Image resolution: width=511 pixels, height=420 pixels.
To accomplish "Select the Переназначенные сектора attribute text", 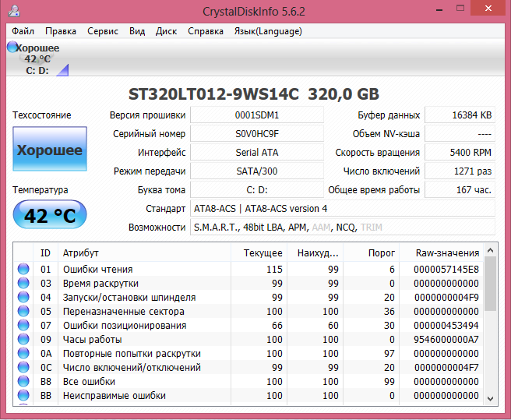I will point(124,312).
